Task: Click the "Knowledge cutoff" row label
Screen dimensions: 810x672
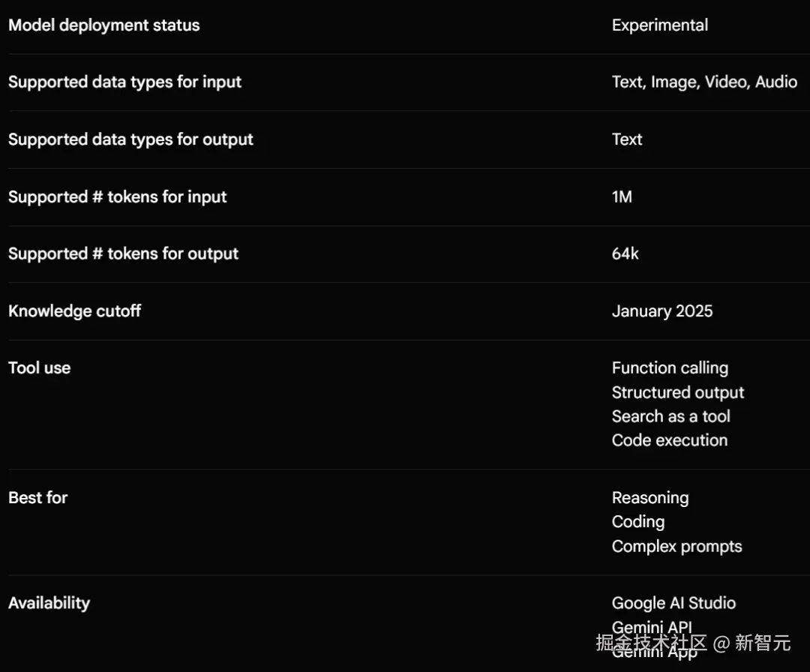Action: pyautogui.click(x=74, y=311)
